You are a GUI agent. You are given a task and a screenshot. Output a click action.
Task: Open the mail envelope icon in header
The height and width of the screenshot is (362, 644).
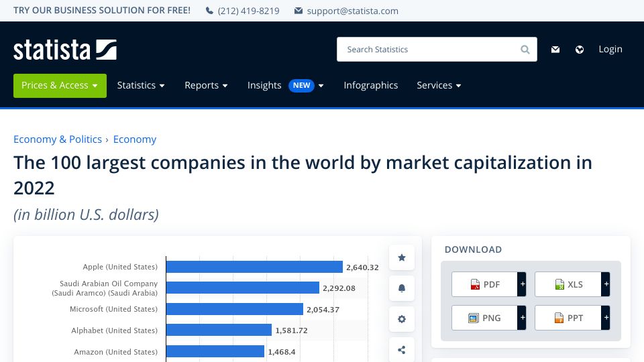pos(555,49)
